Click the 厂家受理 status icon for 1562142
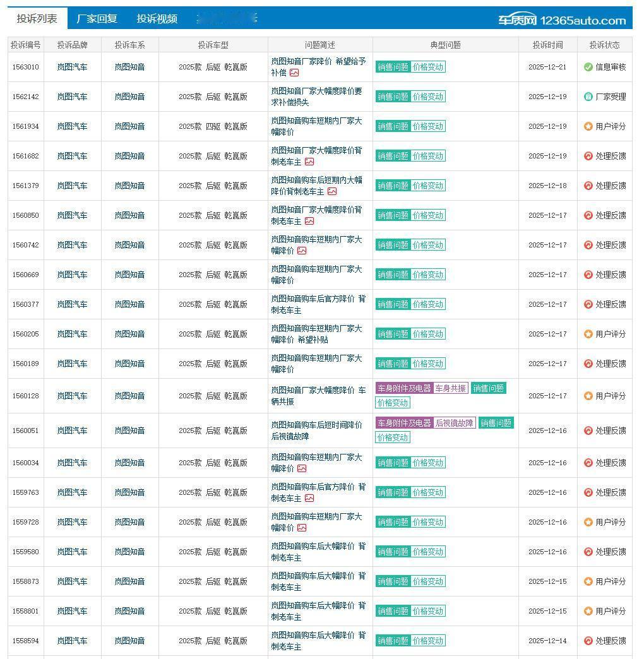 point(588,97)
